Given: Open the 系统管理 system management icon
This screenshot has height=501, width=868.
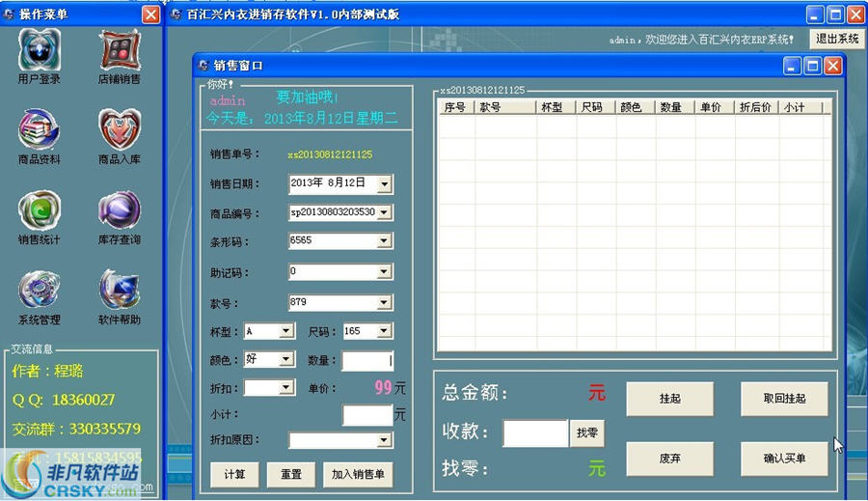Looking at the screenshot, I should click(x=40, y=291).
